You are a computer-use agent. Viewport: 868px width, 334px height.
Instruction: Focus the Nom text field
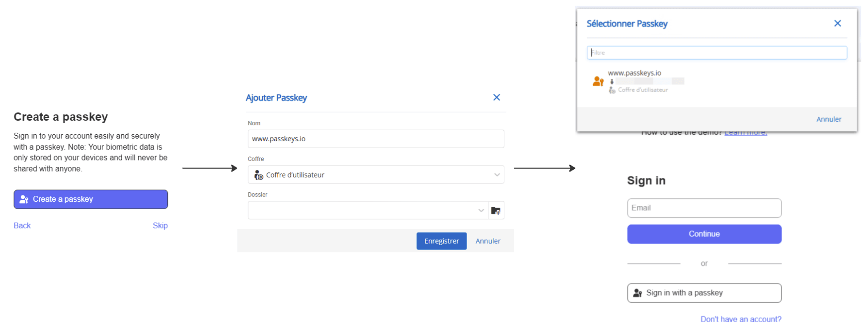[x=376, y=139]
